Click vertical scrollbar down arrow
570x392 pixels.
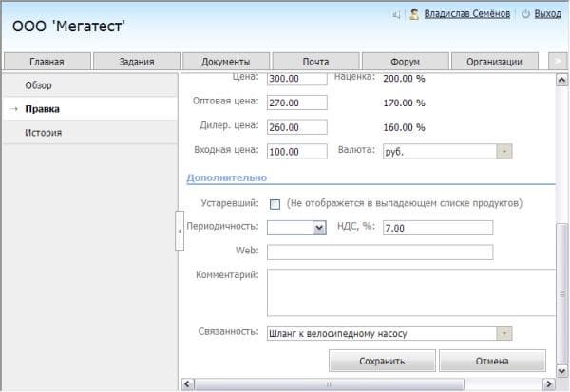pyautogui.click(x=561, y=371)
